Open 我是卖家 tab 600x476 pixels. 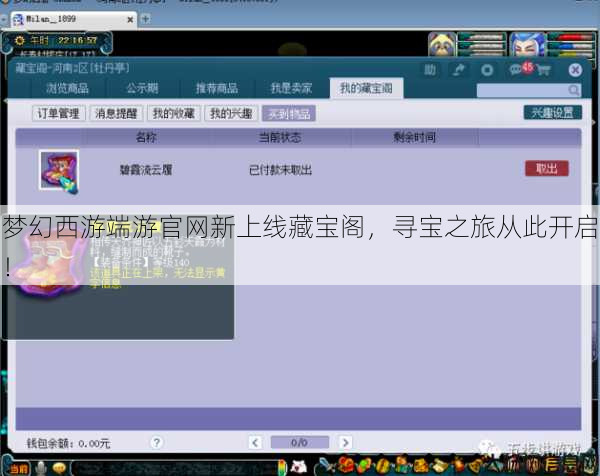click(292, 88)
